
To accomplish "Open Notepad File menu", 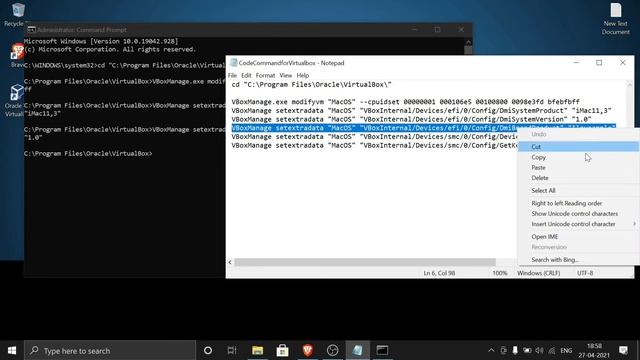I will 232,76.
